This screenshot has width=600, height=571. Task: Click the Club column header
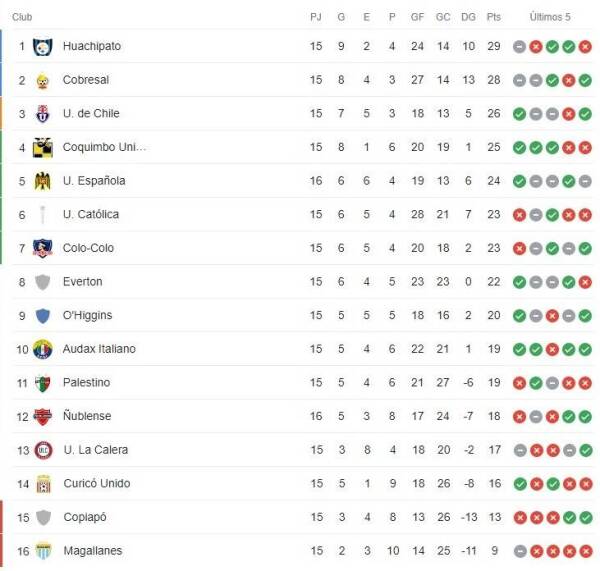click(x=22, y=17)
